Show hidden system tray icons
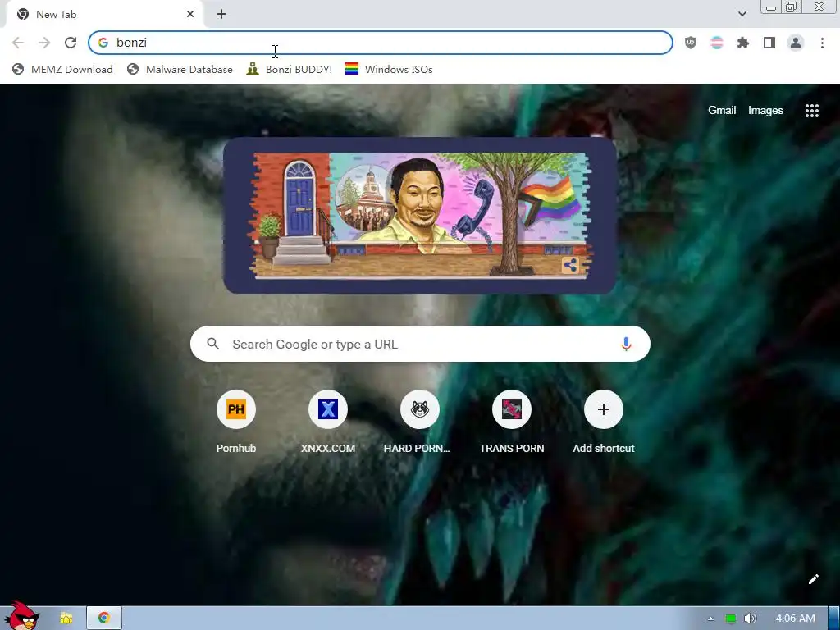 tap(711, 619)
